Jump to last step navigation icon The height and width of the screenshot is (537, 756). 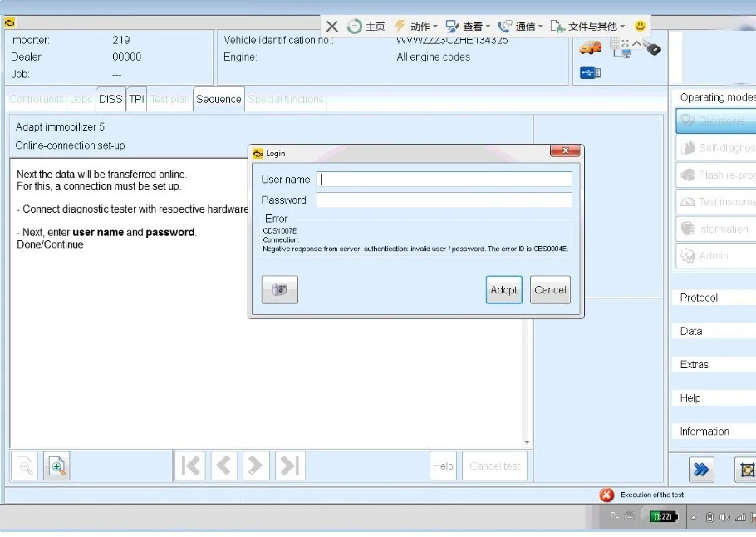[x=290, y=466]
